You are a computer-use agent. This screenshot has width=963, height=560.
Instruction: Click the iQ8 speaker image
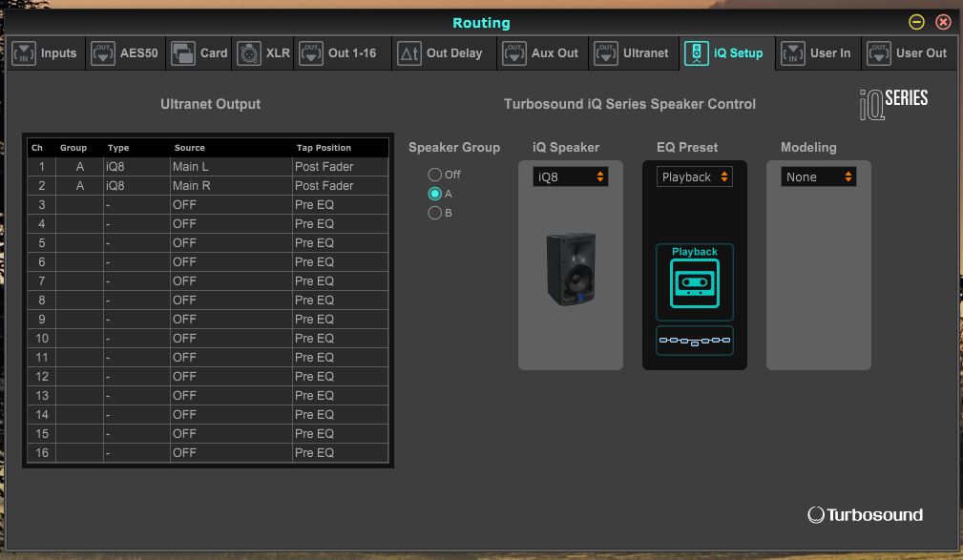click(x=571, y=269)
